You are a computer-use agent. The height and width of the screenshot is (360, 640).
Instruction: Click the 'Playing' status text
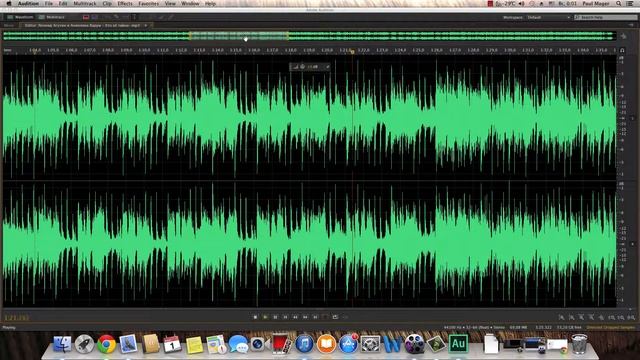[x=9, y=327]
